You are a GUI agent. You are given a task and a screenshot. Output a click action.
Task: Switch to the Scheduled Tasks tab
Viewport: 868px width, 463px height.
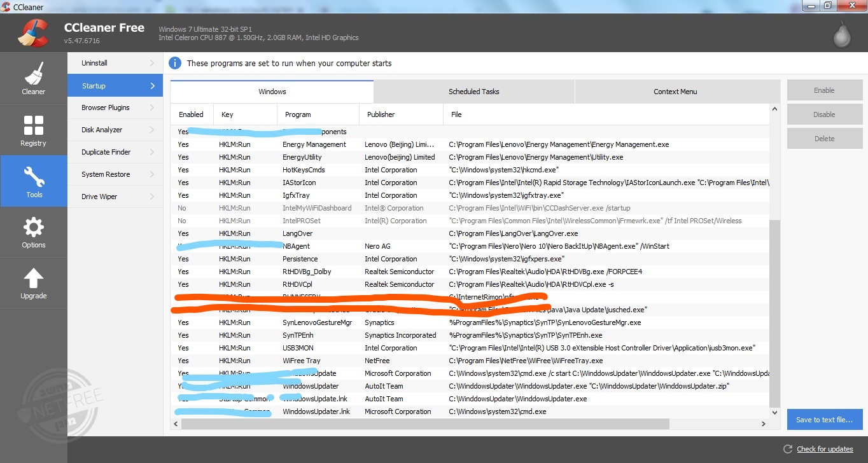coord(474,92)
